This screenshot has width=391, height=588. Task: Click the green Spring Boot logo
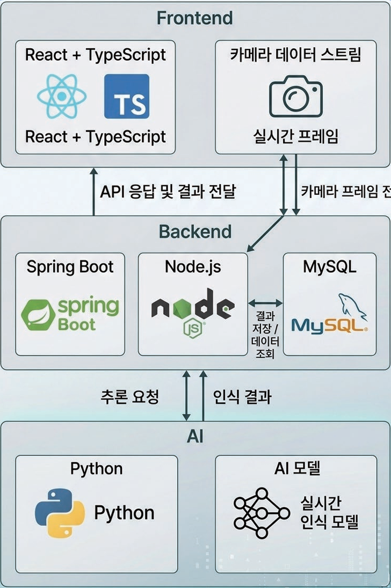click(70, 315)
